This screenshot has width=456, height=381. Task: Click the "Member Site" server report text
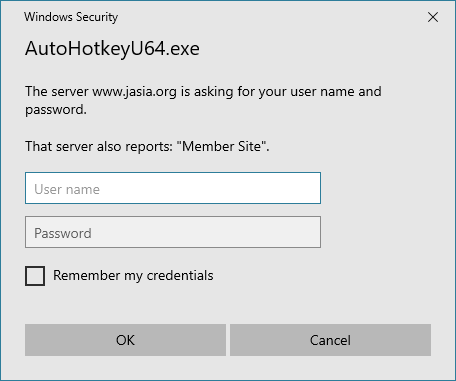click(x=147, y=146)
